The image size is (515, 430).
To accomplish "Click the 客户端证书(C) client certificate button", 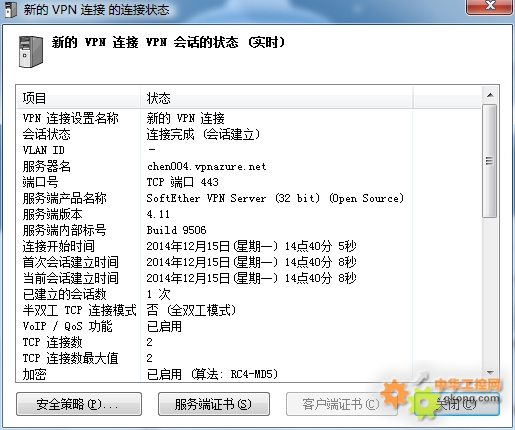I will (341, 404).
